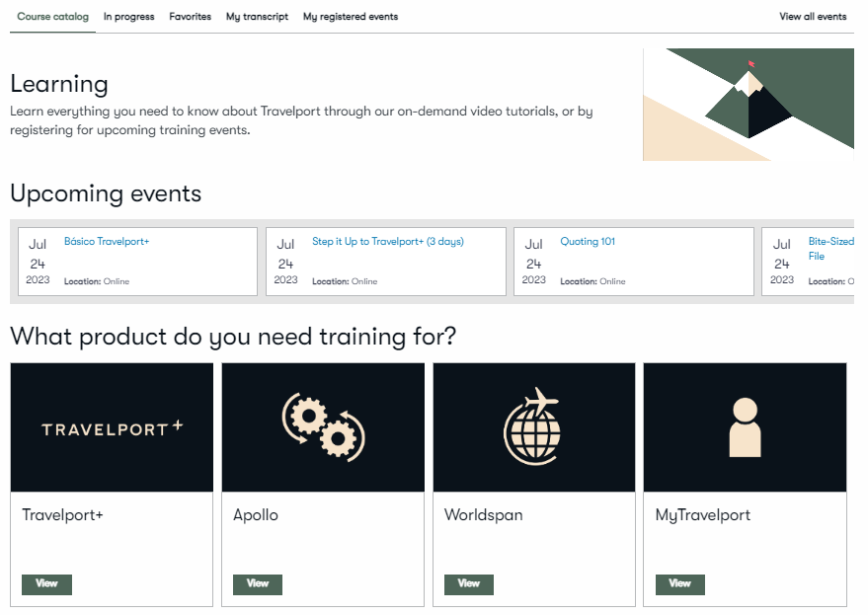The height and width of the screenshot is (615, 868).
Task: Click Location Online under Quoting 101
Action: [x=592, y=281]
